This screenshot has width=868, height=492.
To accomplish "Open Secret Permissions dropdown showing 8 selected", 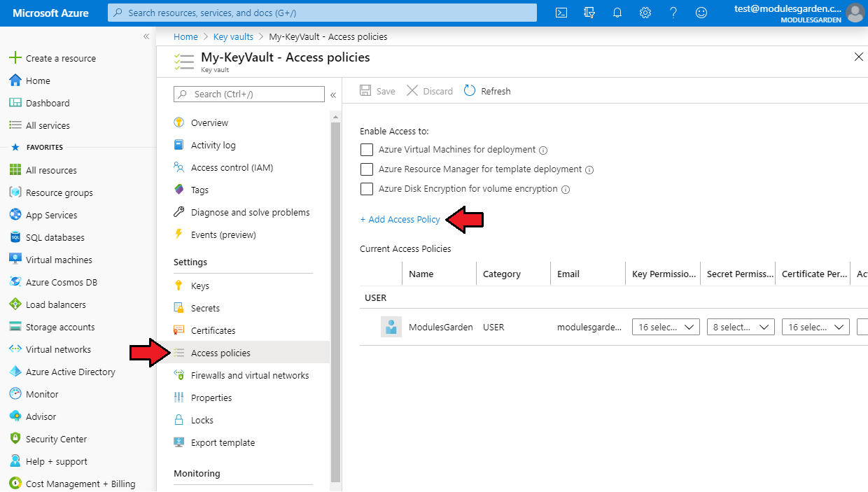I will point(741,327).
